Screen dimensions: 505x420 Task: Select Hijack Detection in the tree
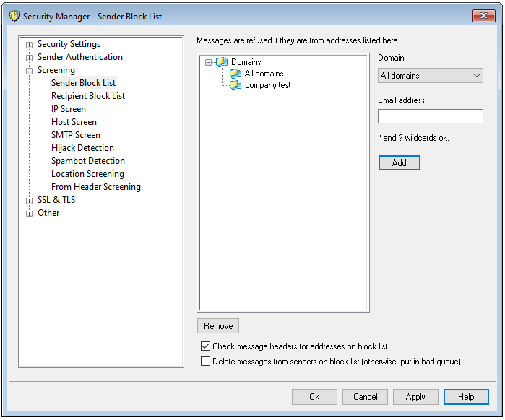tap(82, 148)
